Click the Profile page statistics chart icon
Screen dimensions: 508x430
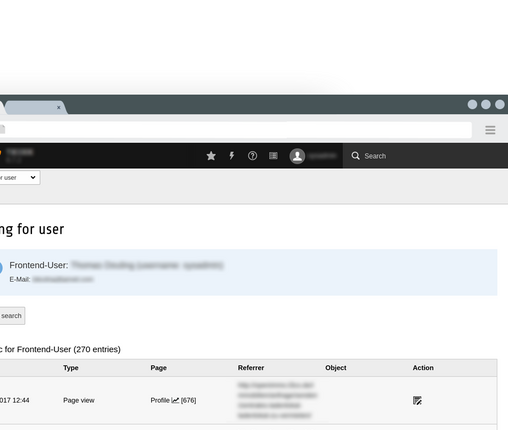click(x=175, y=400)
